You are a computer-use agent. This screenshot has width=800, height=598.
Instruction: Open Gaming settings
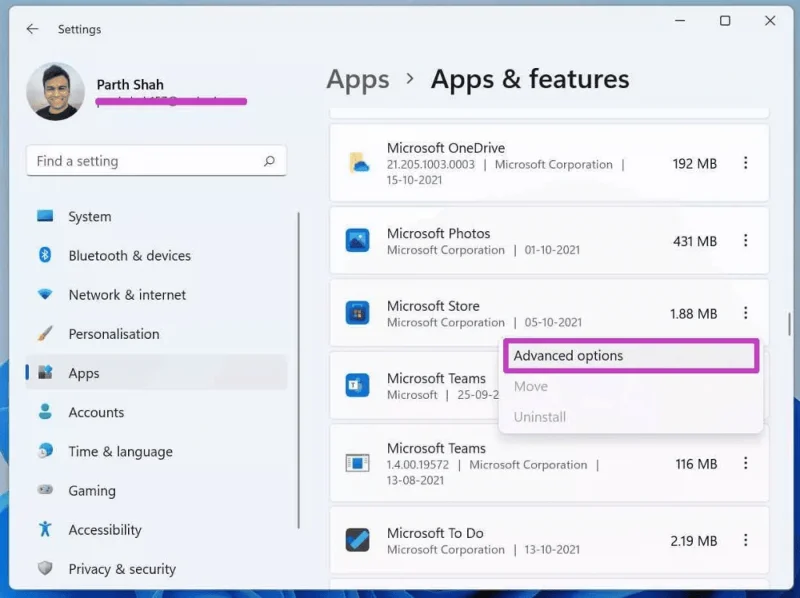156,491
